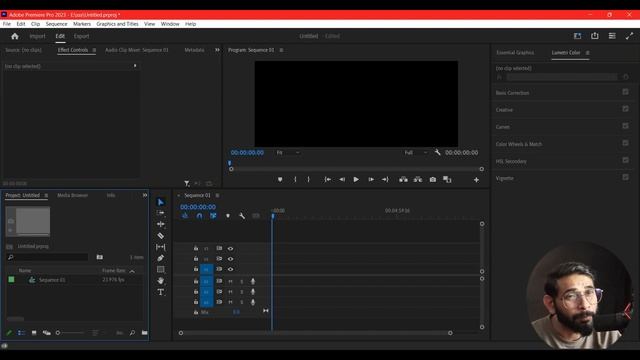Screen dimensions: 640x360
Task: Select the Type tool
Action: click(160, 292)
